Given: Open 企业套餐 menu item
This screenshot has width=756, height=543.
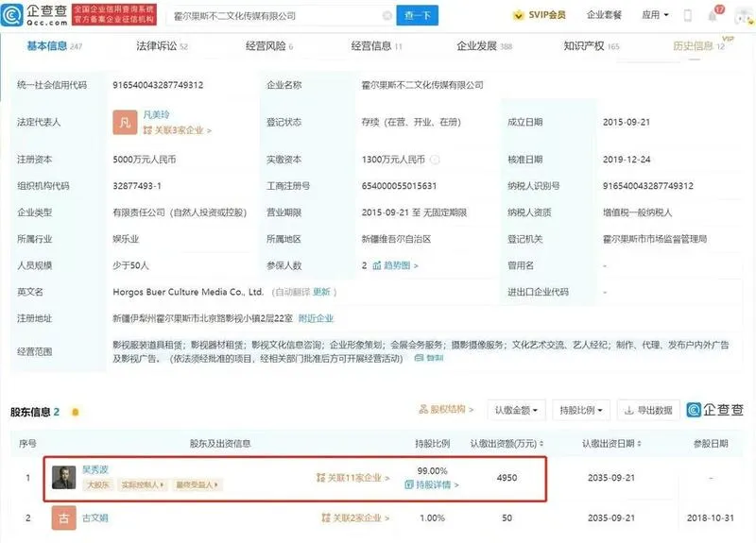Looking at the screenshot, I should pos(604,15).
